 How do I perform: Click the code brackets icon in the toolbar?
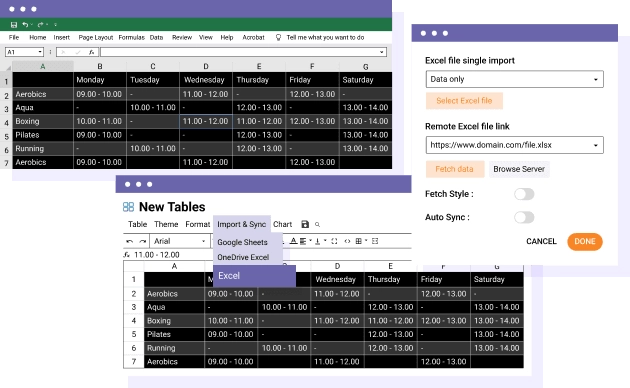tap(347, 241)
